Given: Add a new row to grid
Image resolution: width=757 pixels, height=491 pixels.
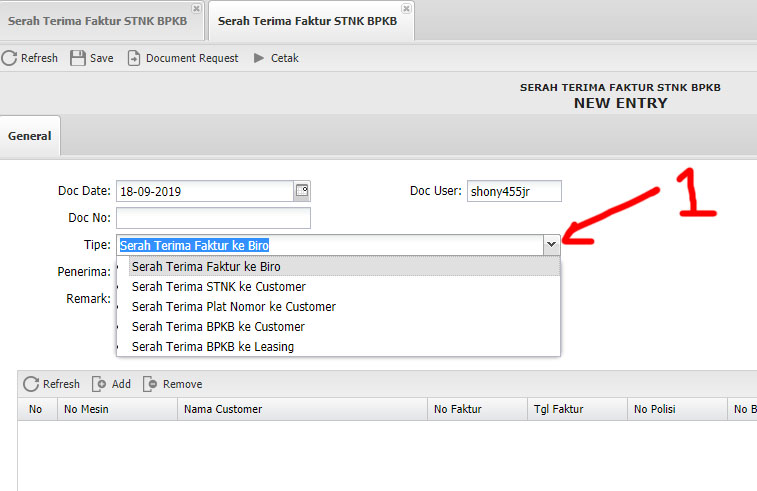Looking at the screenshot, I should coord(100,384).
